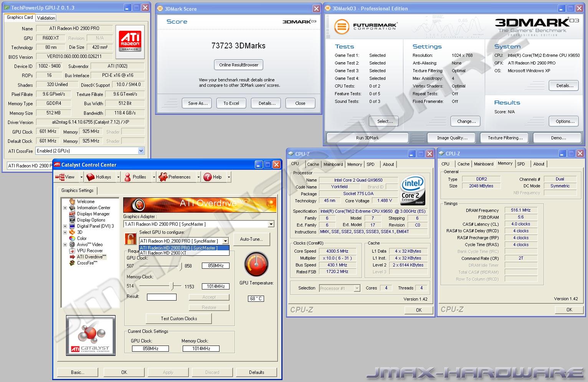
Task: Open Image Quality settings in 3DMark03
Action: pyautogui.click(x=452, y=138)
